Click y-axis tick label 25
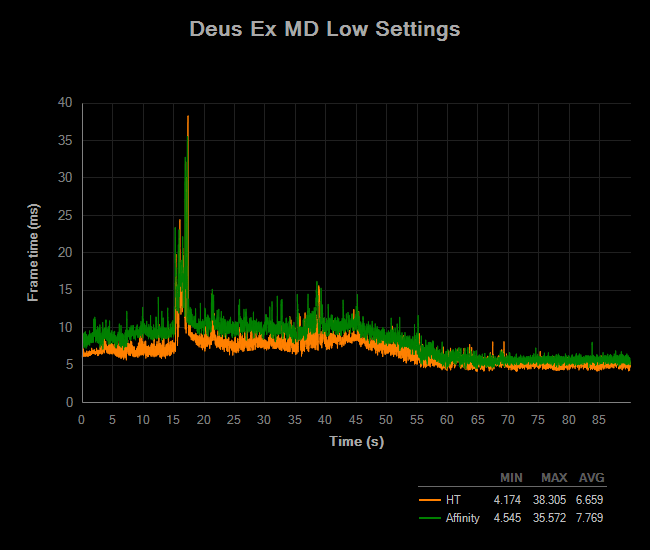This screenshot has width=650, height=550. (x=65, y=216)
